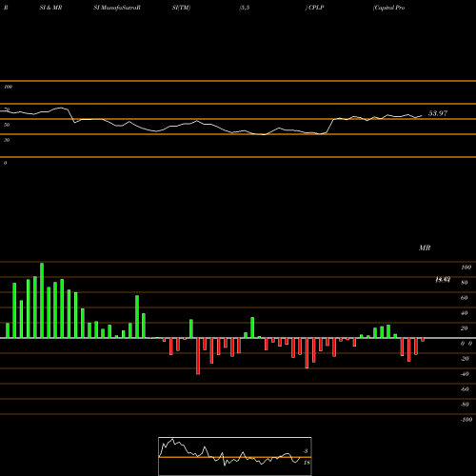The image size is (476, 476).
Task: Click the MR axis label -60
Action: click(x=465, y=389)
